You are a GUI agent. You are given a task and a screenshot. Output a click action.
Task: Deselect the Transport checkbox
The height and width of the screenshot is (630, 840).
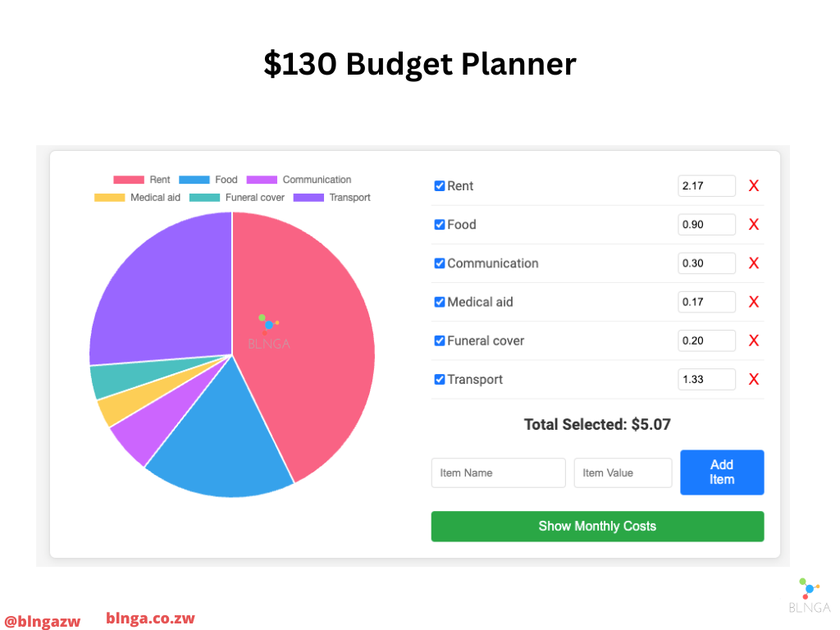click(440, 379)
